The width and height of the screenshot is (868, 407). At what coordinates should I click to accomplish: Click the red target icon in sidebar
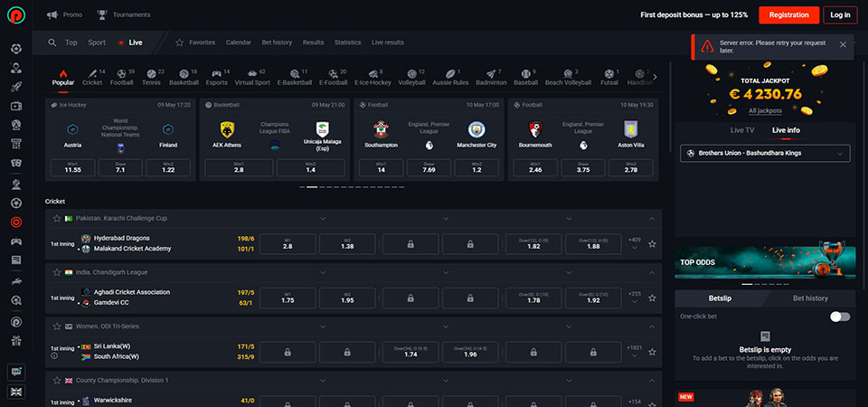pyautogui.click(x=16, y=222)
